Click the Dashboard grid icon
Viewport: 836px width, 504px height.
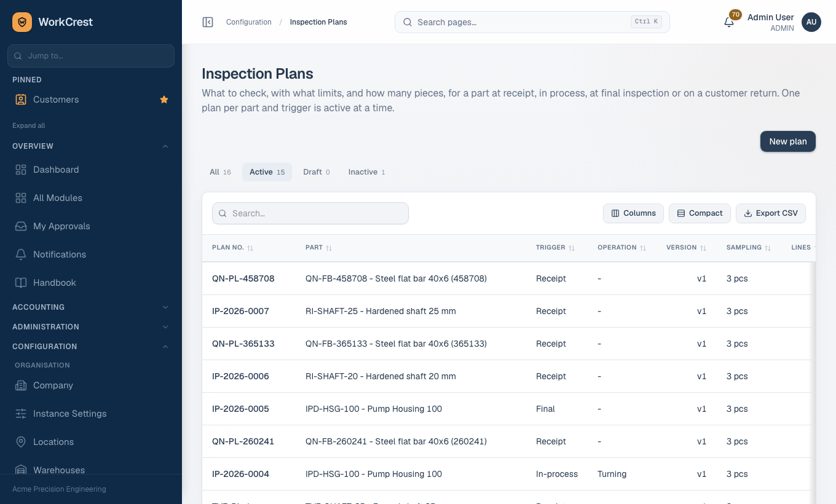pos(21,170)
